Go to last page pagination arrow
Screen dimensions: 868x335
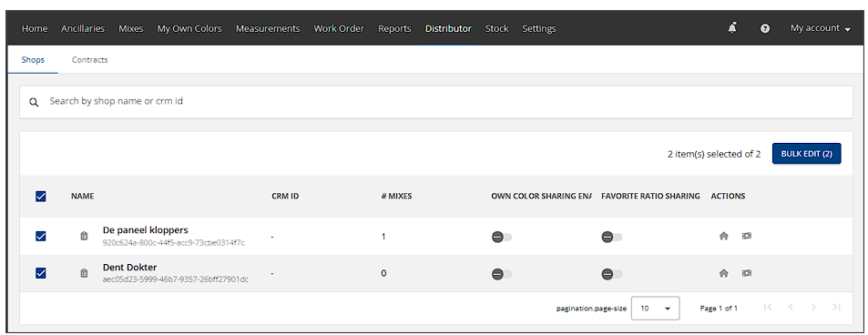click(836, 307)
